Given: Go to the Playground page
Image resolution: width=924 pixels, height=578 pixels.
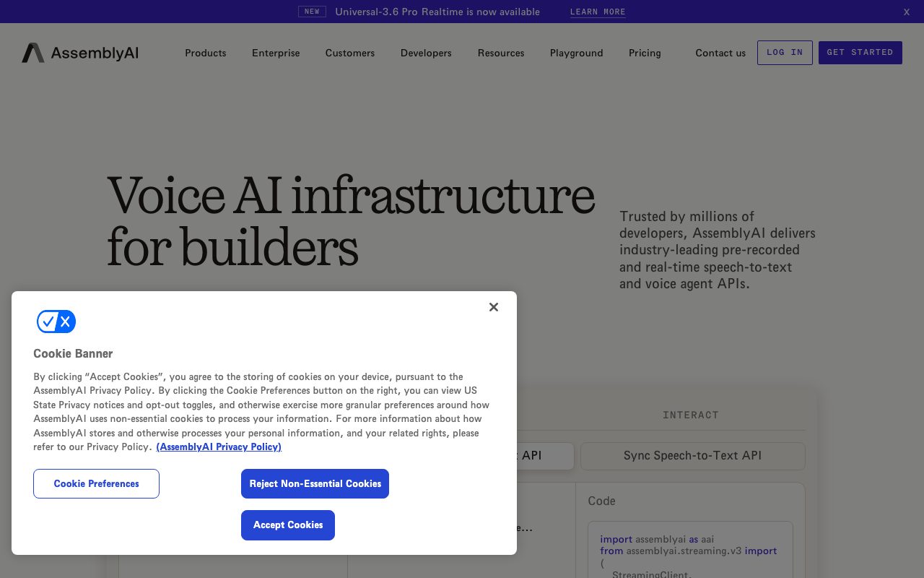Looking at the screenshot, I should coord(577,53).
